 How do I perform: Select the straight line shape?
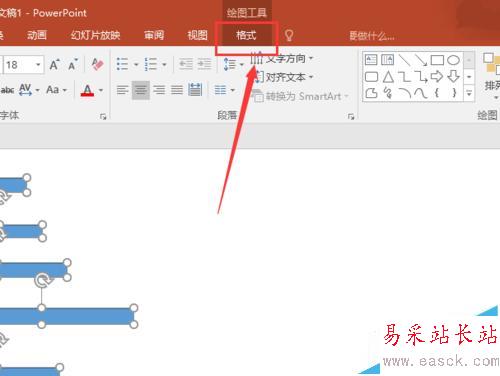404,60
